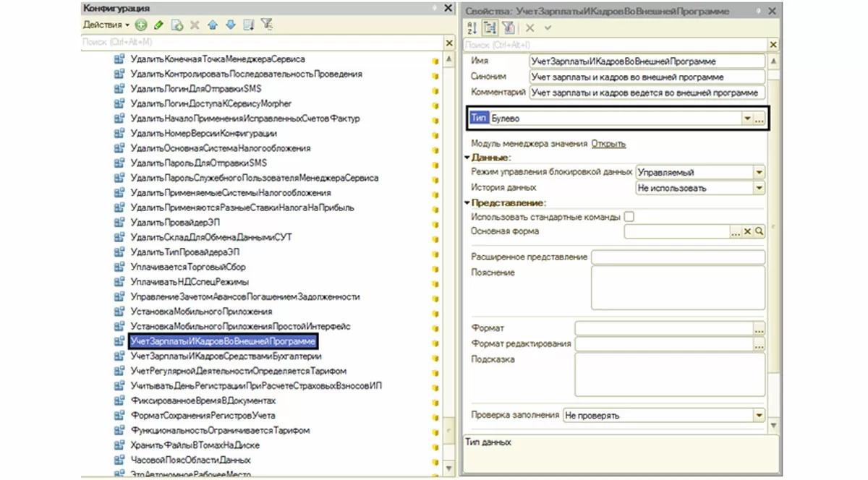Sort properties alphabetically with A-Z icon

point(472,27)
